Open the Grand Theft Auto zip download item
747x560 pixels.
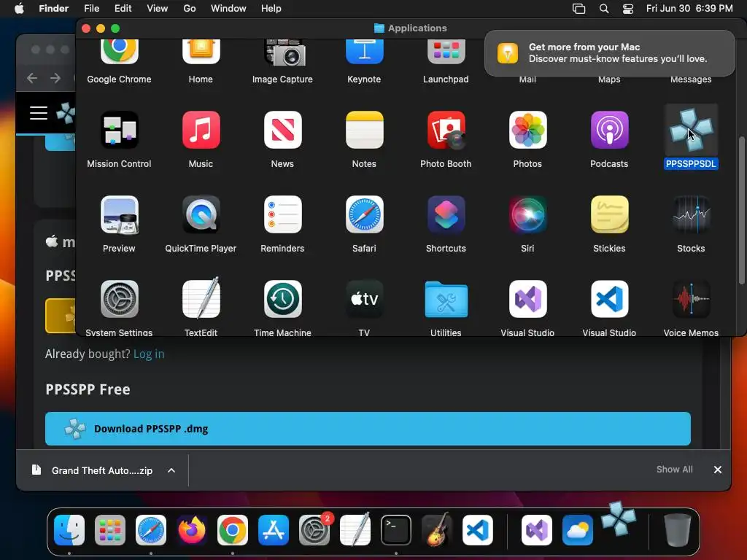click(102, 470)
